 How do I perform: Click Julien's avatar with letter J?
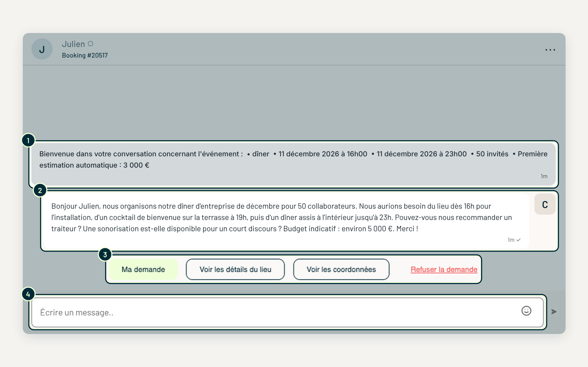(42, 49)
